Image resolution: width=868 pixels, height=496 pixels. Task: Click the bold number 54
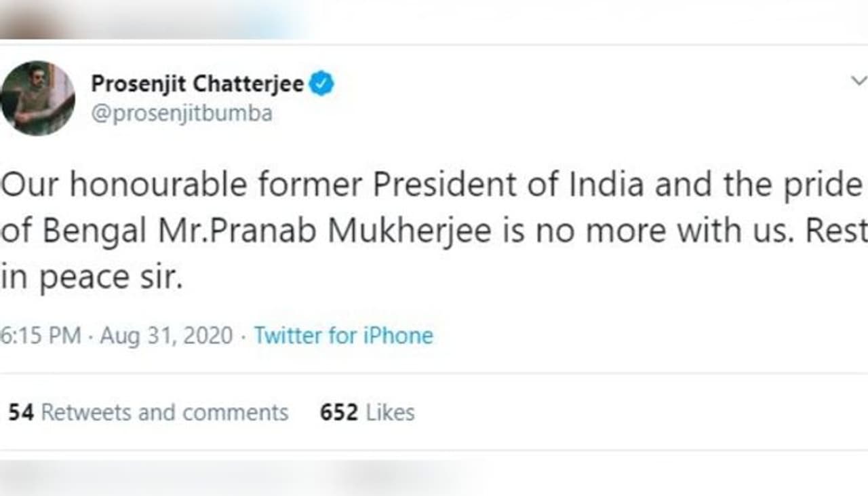click(x=21, y=413)
